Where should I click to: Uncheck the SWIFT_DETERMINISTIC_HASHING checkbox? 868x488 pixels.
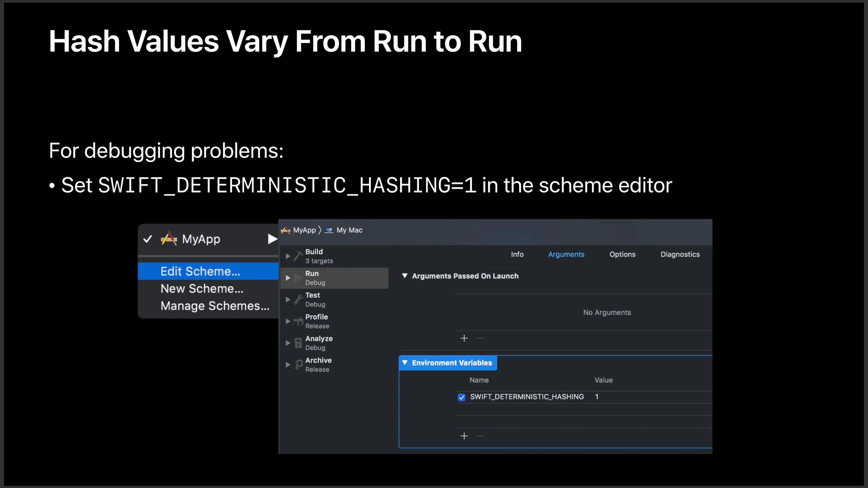point(462,397)
